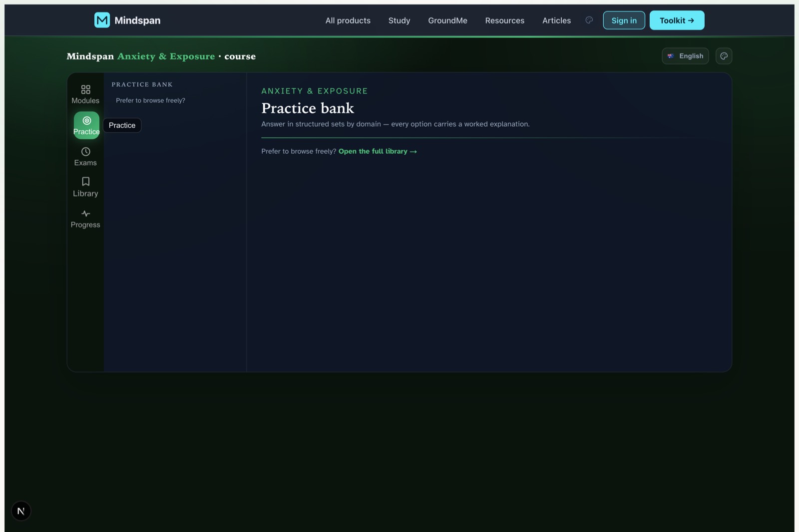
Task: Open the full library link
Action: [x=378, y=151]
